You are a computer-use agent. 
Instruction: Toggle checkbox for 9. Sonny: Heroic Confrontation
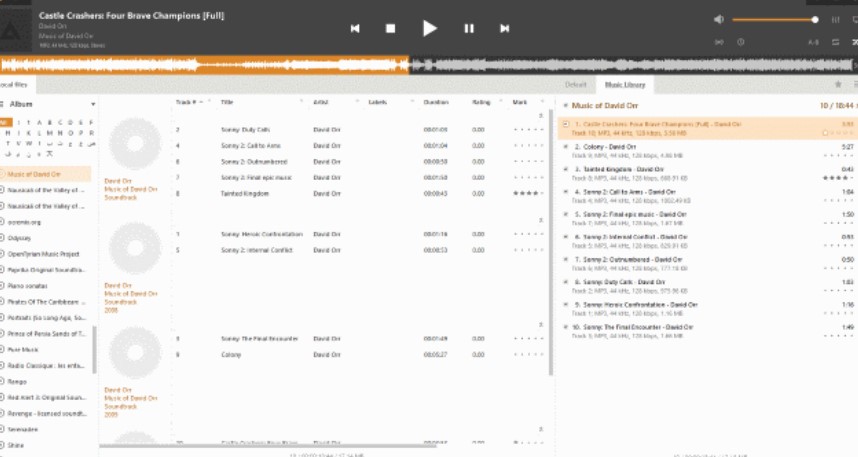[566, 304]
